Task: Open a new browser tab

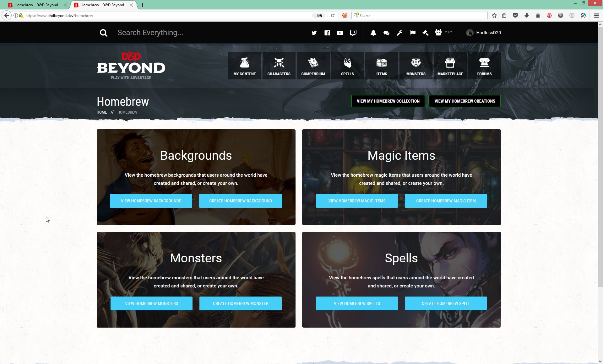Action: tap(142, 5)
